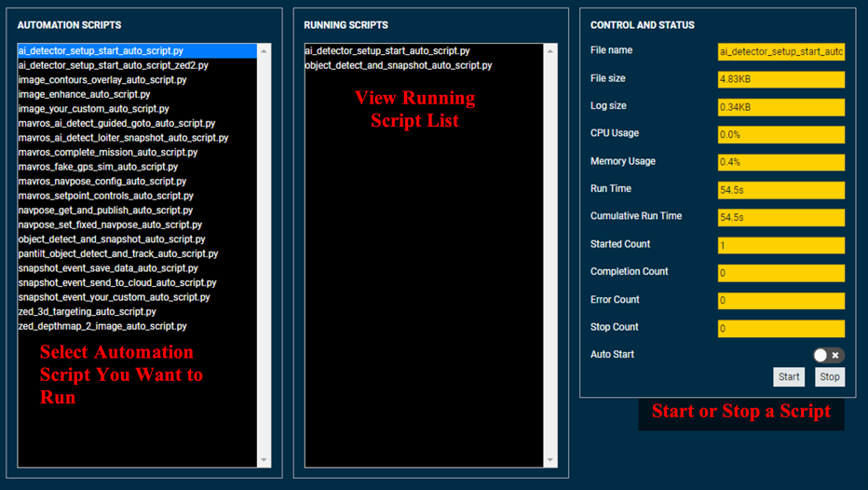Click the Memory Usage value 0.4%
Viewport: 868px width, 490px height.
pyautogui.click(x=781, y=162)
